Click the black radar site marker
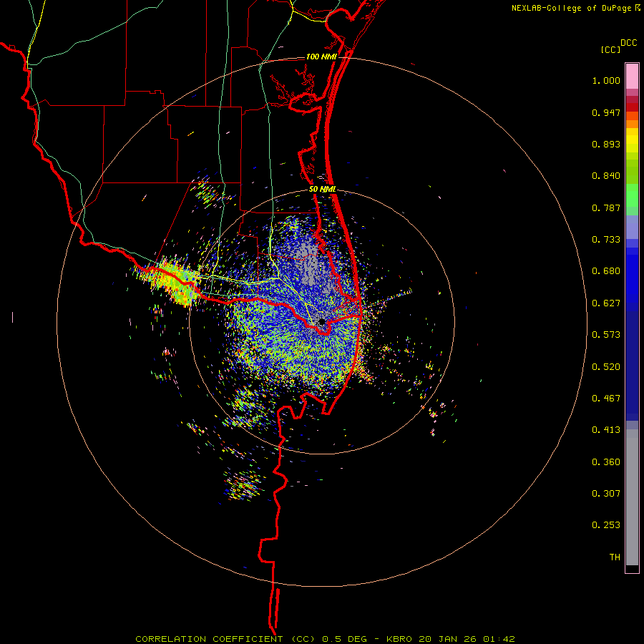The width and height of the screenshot is (644, 644). 321,321
